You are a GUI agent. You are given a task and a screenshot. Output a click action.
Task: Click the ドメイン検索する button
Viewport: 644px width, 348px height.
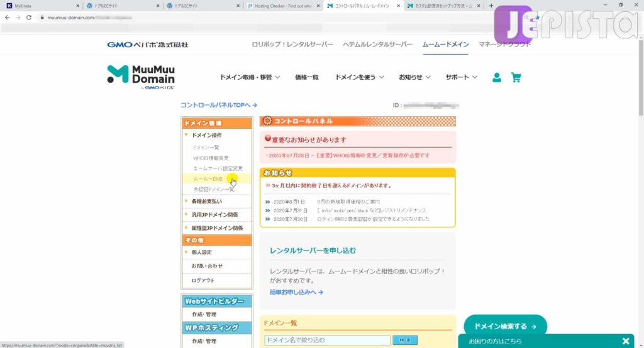505,326
